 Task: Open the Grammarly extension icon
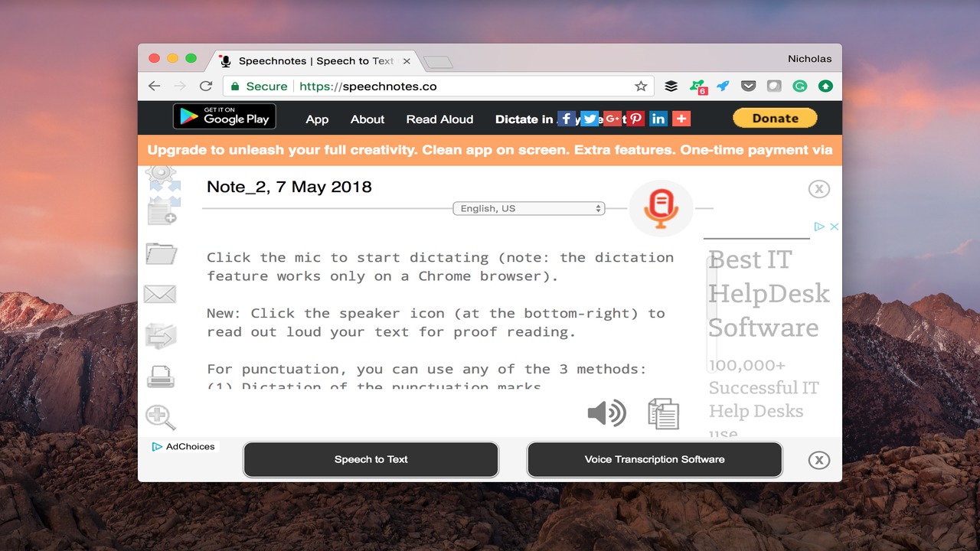[x=799, y=86]
